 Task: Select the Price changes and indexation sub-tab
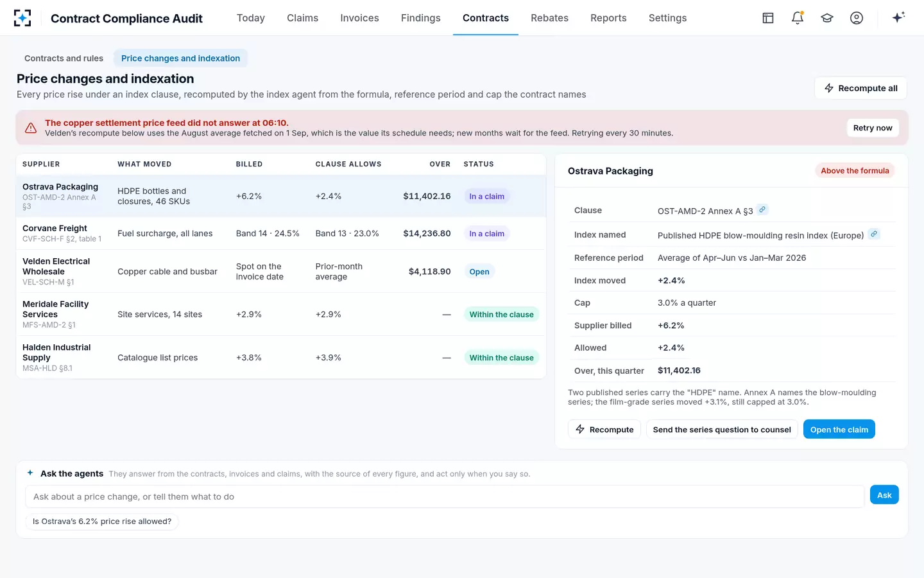point(180,58)
